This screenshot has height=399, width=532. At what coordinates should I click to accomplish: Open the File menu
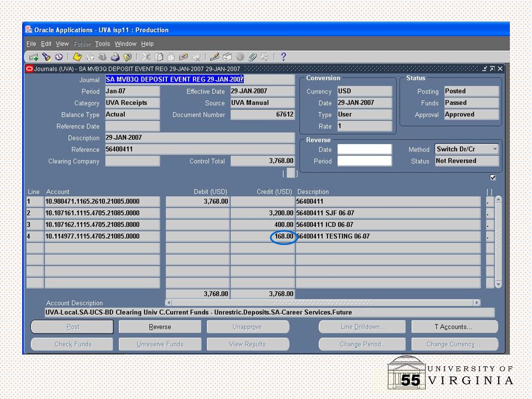pos(31,44)
